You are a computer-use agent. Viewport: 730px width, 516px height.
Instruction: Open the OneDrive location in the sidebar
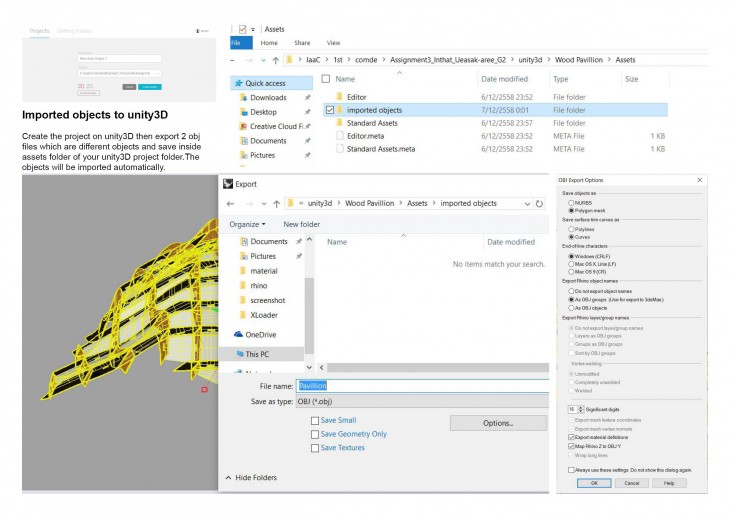(259, 334)
